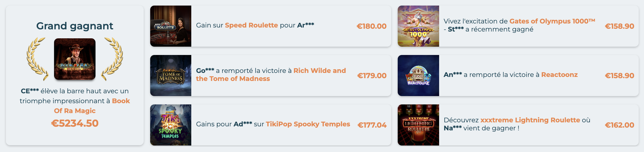
Task: Click the Grand gagnant heading
Action: click(75, 26)
